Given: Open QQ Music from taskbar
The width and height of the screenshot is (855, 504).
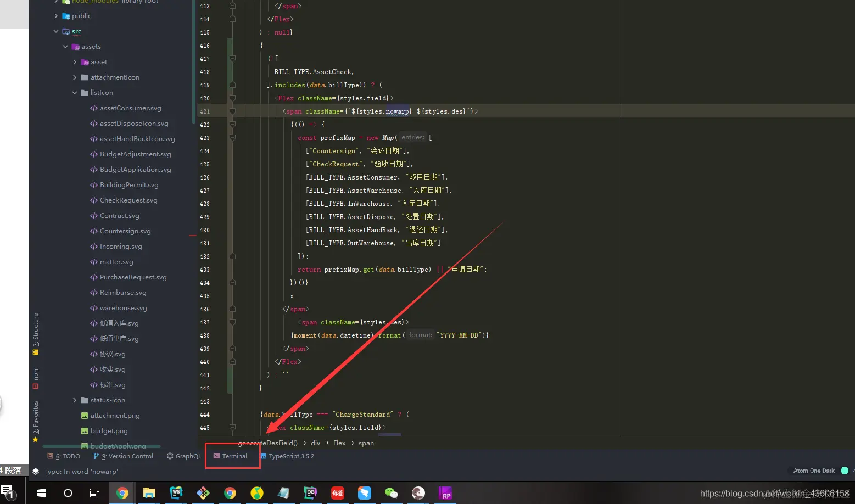Looking at the screenshot, I should [256, 493].
